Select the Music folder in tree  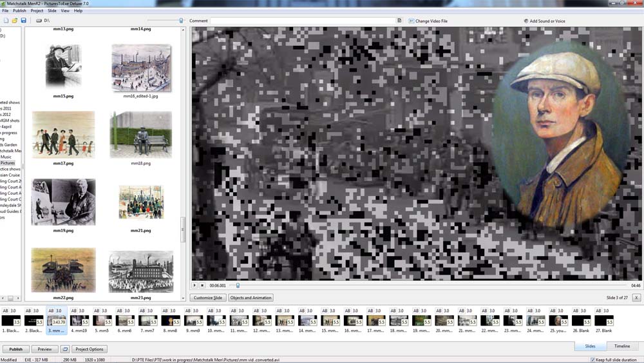click(x=6, y=157)
